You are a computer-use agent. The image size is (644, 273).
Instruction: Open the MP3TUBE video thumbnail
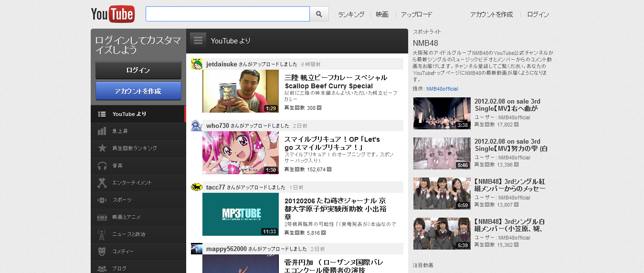(x=241, y=214)
